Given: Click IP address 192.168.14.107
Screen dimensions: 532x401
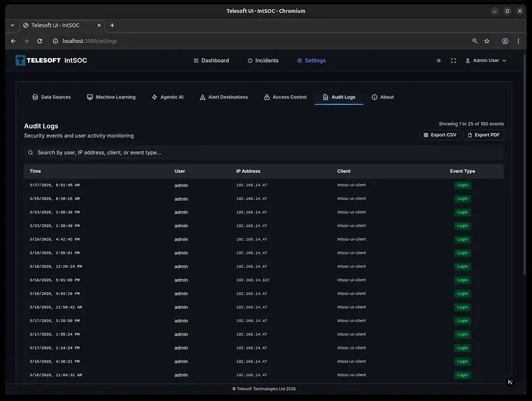Looking at the screenshot, I should [253, 280].
